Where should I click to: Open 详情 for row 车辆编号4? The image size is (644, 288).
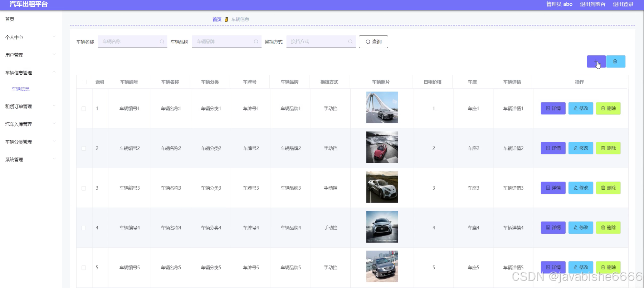click(x=553, y=227)
